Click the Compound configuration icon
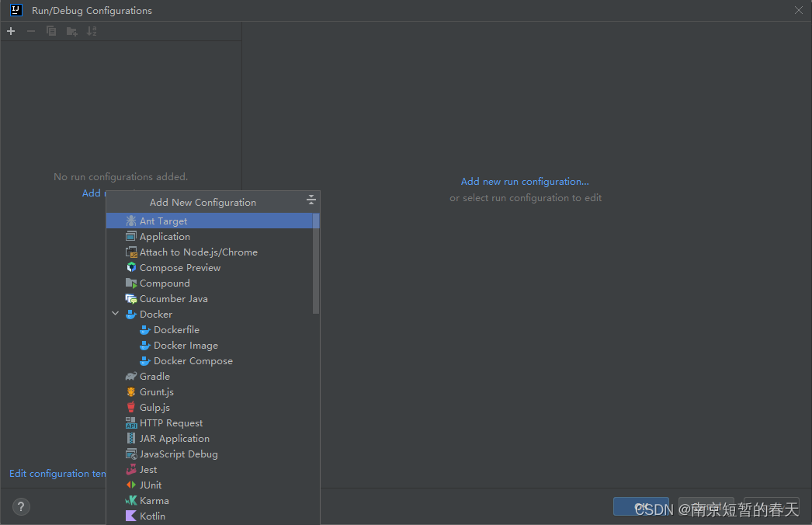The height and width of the screenshot is (525, 812). click(x=131, y=283)
